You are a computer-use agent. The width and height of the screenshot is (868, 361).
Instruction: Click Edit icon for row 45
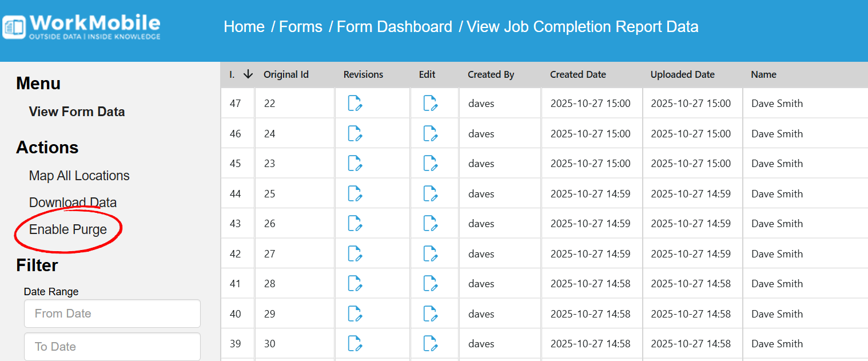(x=430, y=164)
